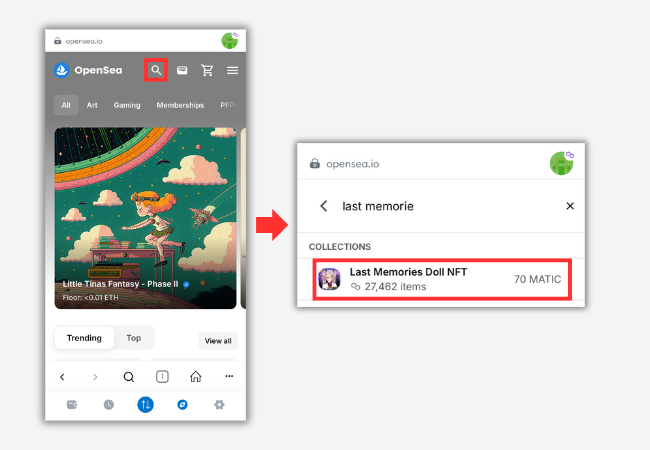Open the OpenSea wallet card icon

pos(182,70)
